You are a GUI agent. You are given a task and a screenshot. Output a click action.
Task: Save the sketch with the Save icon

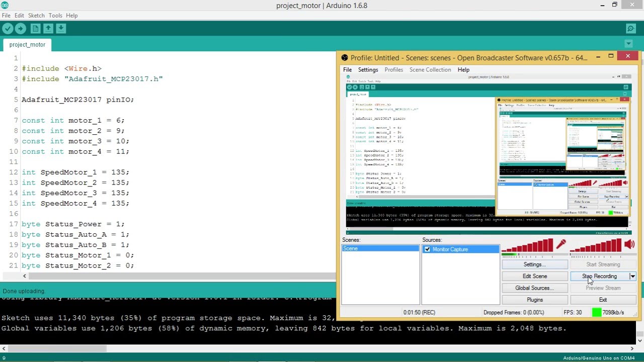point(61,29)
